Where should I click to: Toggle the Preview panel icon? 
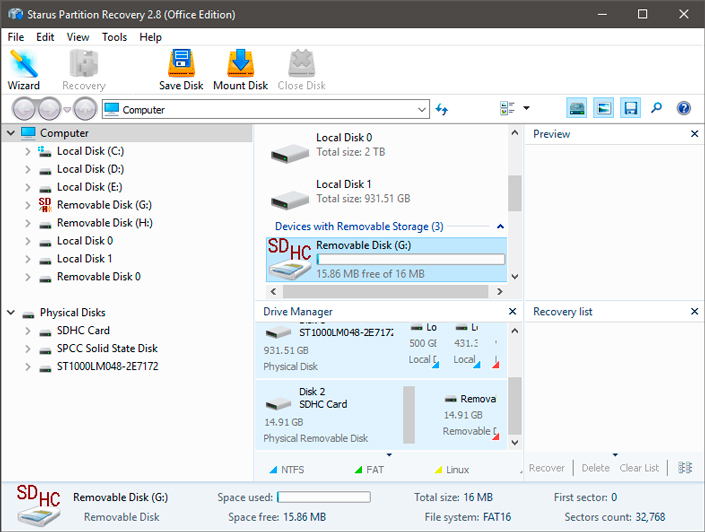click(603, 108)
